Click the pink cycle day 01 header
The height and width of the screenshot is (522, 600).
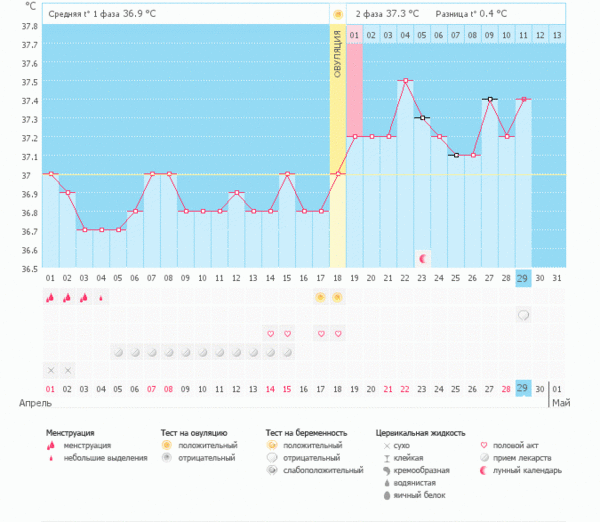(354, 35)
